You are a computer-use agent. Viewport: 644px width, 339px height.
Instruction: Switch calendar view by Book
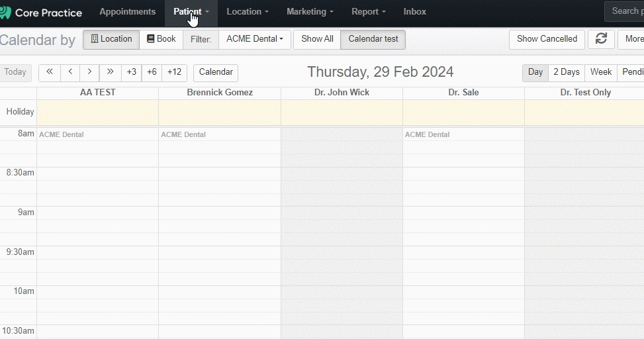[x=161, y=39]
